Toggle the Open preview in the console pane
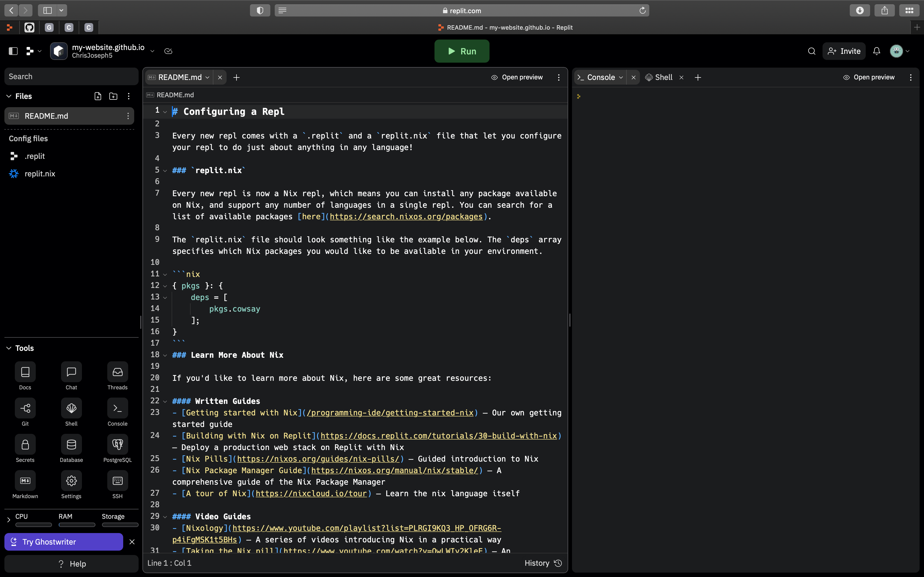 [869, 77]
